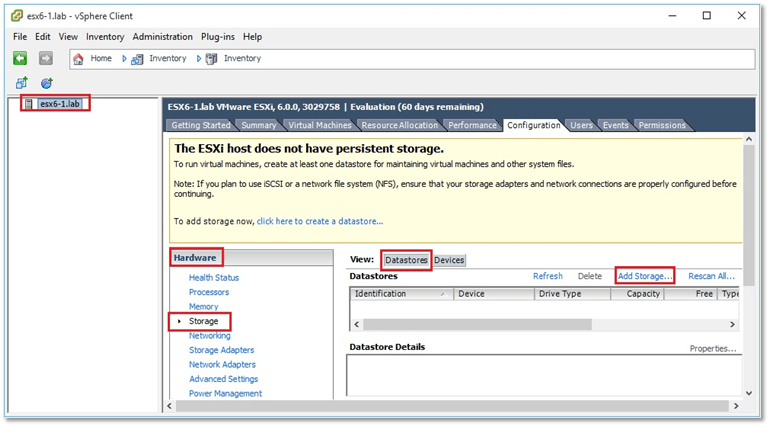Click the first Inventory breadcrumb icon
770x427 pixels.
pyautogui.click(x=137, y=59)
